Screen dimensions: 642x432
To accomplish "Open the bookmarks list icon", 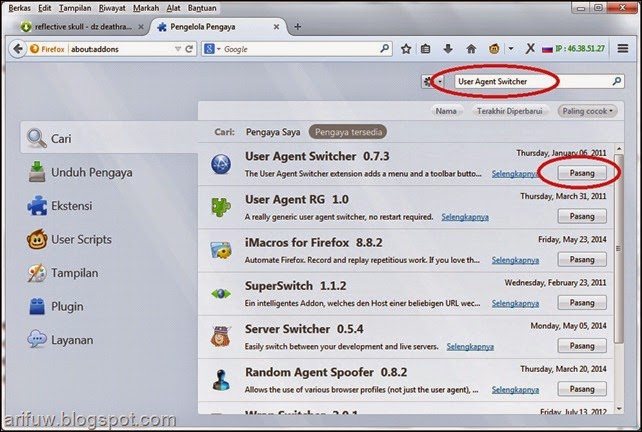I will pyautogui.click(x=426, y=49).
